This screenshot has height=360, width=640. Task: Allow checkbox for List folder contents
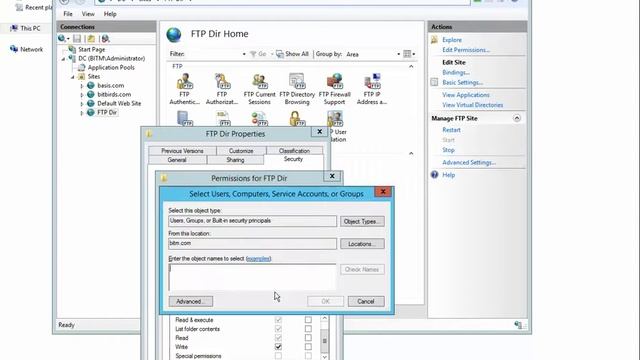[x=278, y=329]
